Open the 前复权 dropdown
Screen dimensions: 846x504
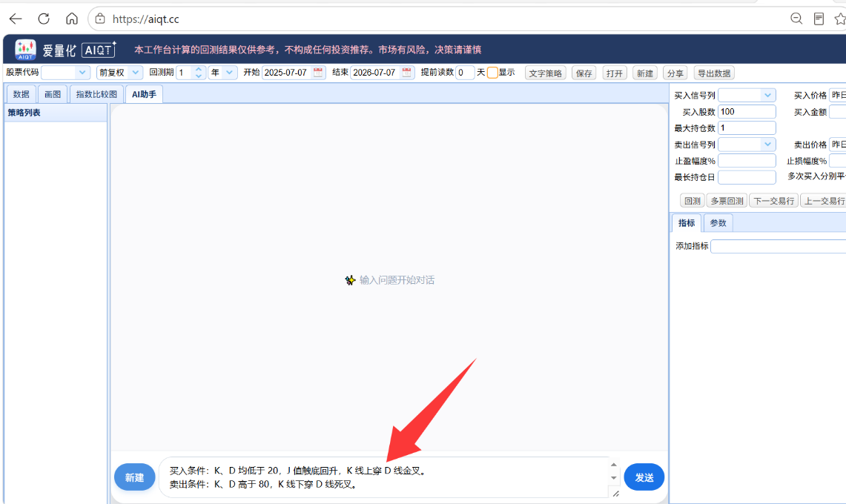click(119, 73)
